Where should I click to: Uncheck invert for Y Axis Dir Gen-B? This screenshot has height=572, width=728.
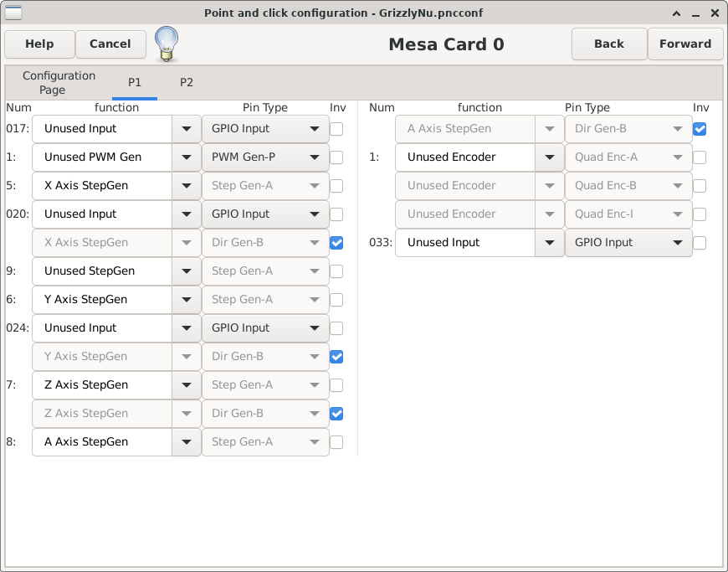[336, 357]
